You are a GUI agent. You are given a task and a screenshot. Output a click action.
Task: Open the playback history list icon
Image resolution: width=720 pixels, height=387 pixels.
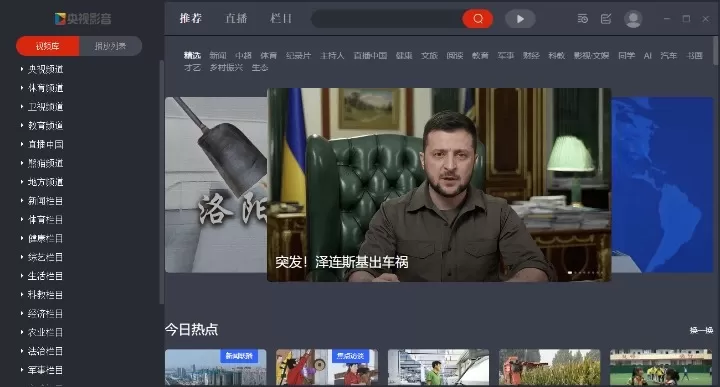pos(582,19)
